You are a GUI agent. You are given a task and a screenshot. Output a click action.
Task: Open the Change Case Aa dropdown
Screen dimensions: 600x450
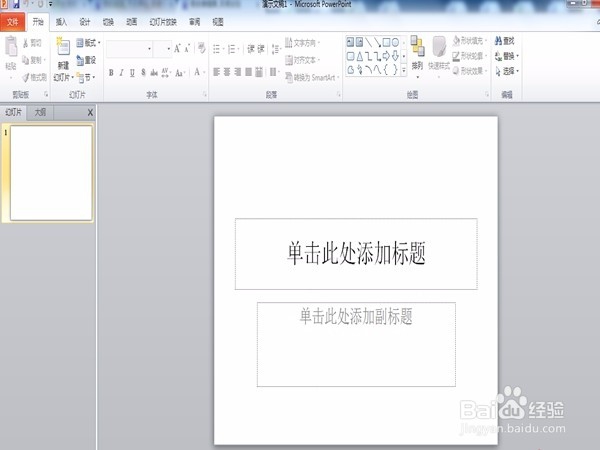point(180,72)
